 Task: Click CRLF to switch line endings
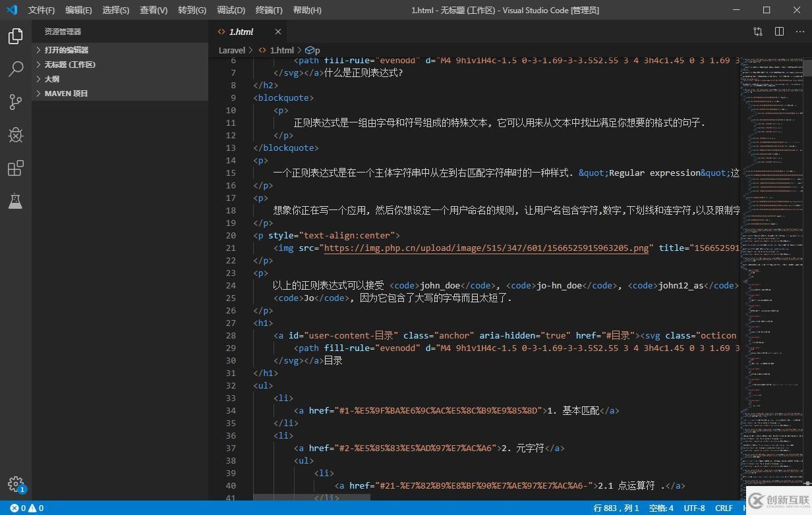coord(723,508)
